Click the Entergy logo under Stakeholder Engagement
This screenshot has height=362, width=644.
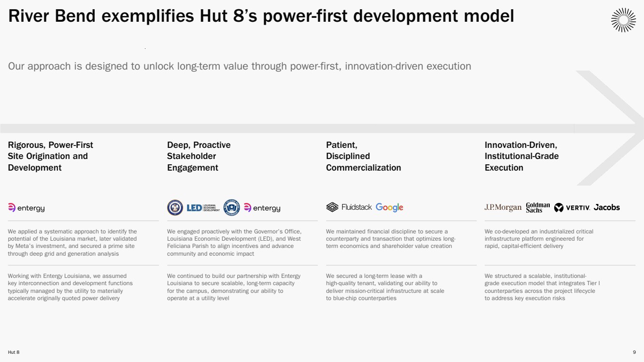point(262,208)
